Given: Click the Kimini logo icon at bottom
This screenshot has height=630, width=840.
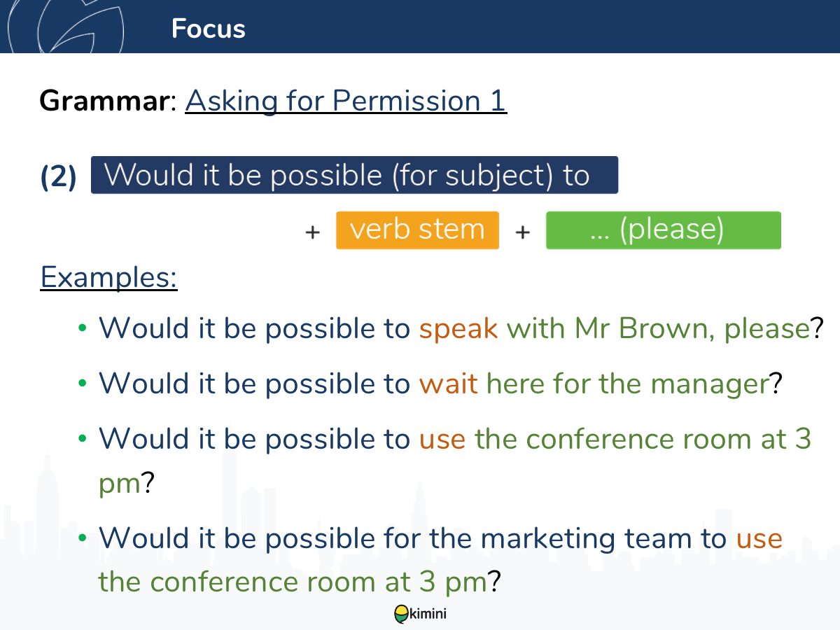Looking at the screenshot, I should 402,614.
